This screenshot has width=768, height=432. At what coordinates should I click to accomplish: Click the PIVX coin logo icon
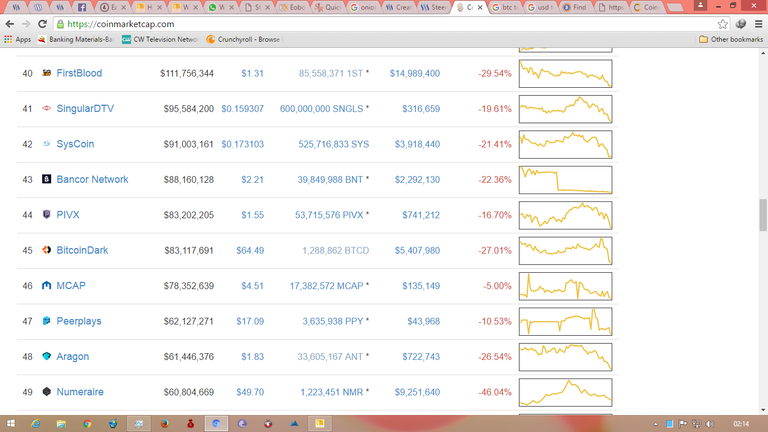coord(47,215)
